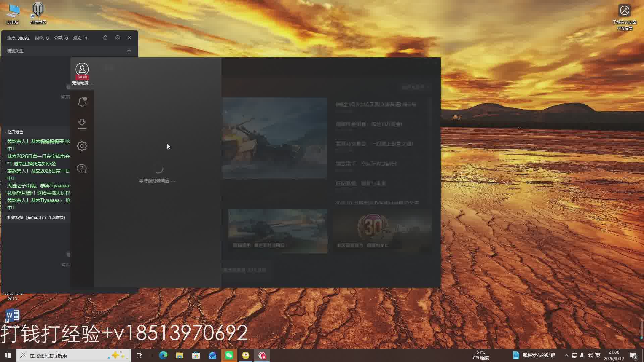Expand hidden system tray icons chevron

click(566, 355)
